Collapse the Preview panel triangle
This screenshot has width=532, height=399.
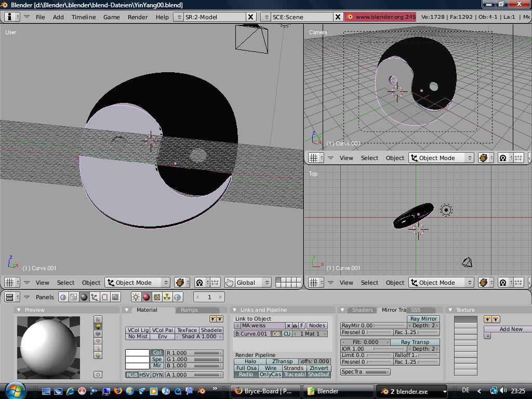point(19,310)
